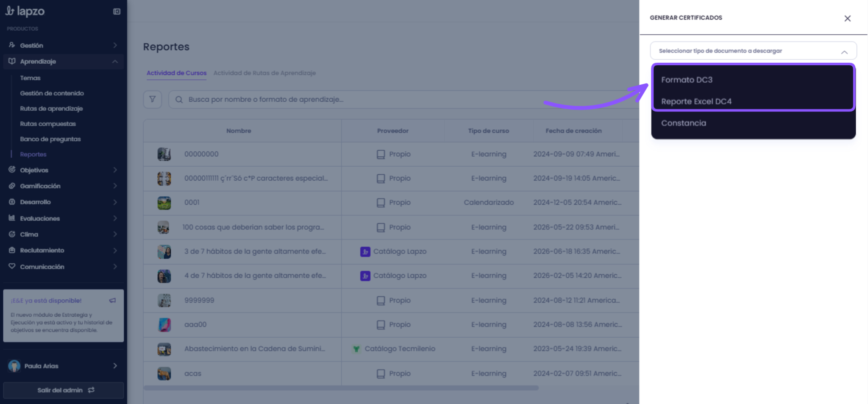The height and width of the screenshot is (404, 868).
Task: Open Gestión de contenido page
Action: tap(52, 93)
